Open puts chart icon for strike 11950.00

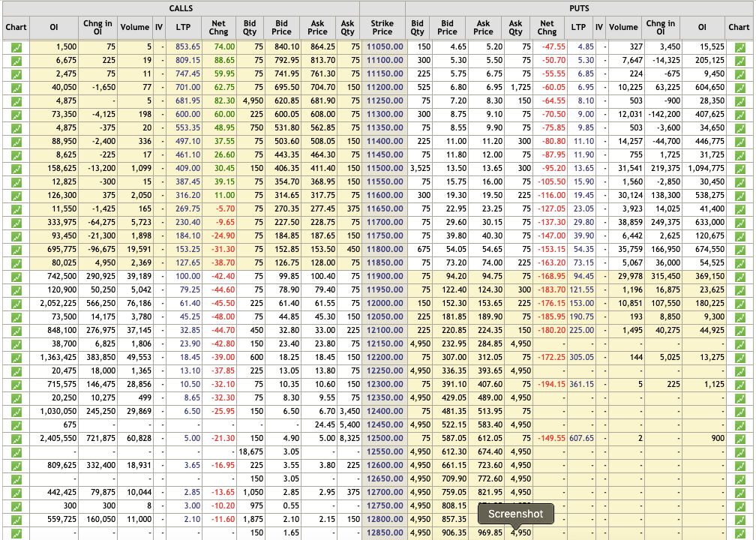pos(739,290)
